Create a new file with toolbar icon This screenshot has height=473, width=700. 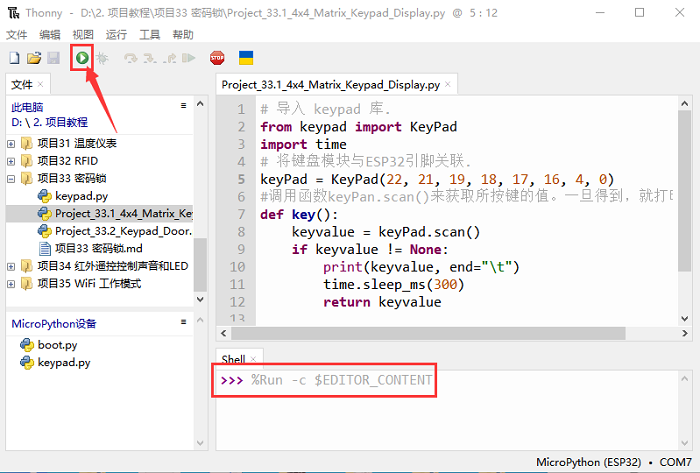pos(14,58)
